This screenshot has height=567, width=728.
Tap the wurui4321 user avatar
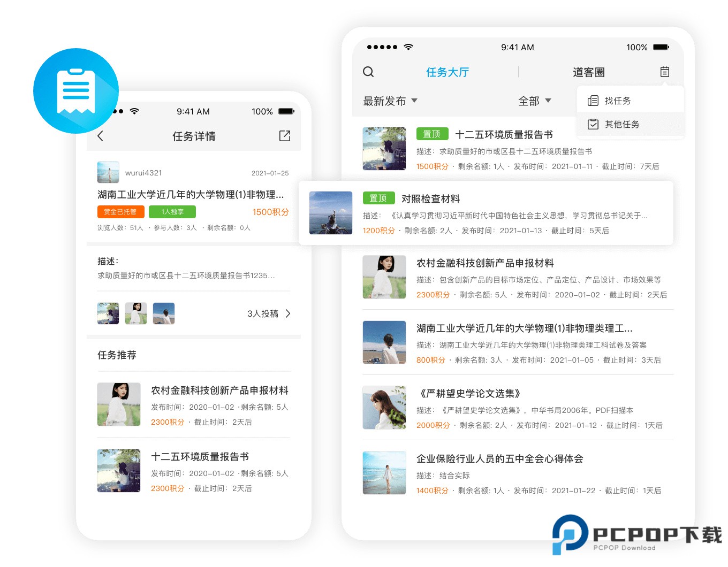108,172
